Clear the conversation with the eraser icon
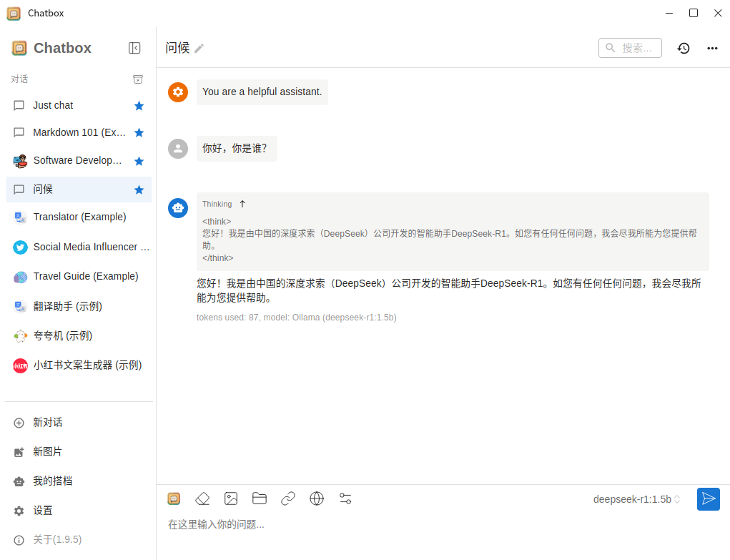The height and width of the screenshot is (560, 730). [x=202, y=498]
